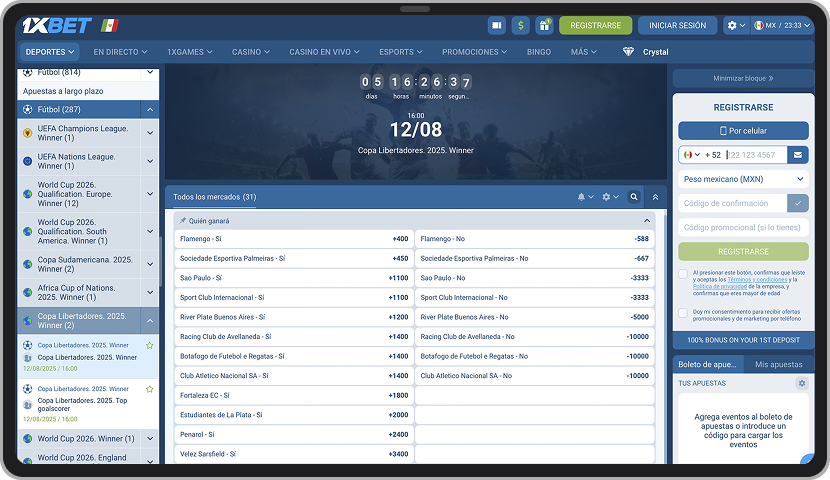
Task: Expand UEFA Nations League Winner group
Action: pyautogui.click(x=150, y=161)
